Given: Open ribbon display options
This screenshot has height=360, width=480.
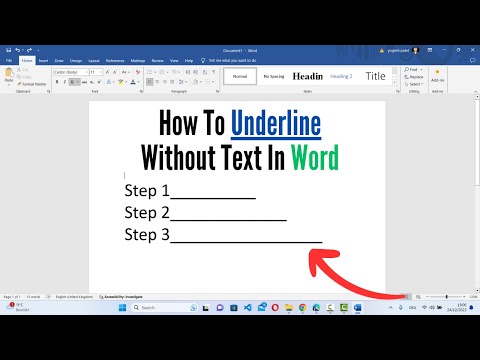Looking at the screenshot, I should [x=430, y=50].
